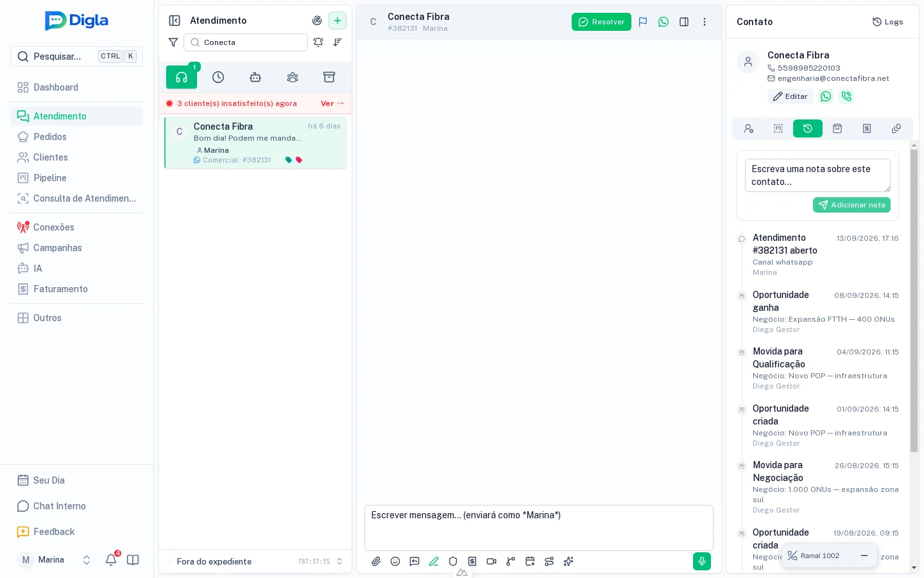Image resolution: width=924 pixels, height=578 pixels.
Task: Open the three-dot more options menu
Action: pyautogui.click(x=705, y=22)
